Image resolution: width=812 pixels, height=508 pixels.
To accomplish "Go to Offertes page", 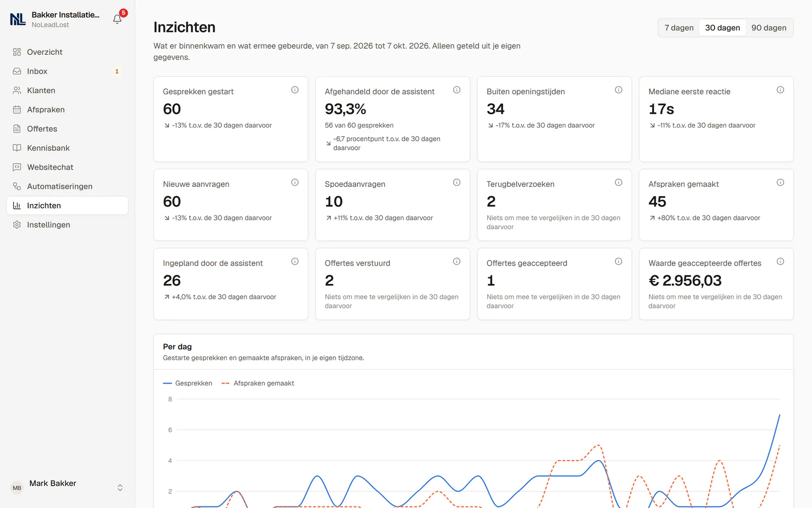I will tap(67, 129).
